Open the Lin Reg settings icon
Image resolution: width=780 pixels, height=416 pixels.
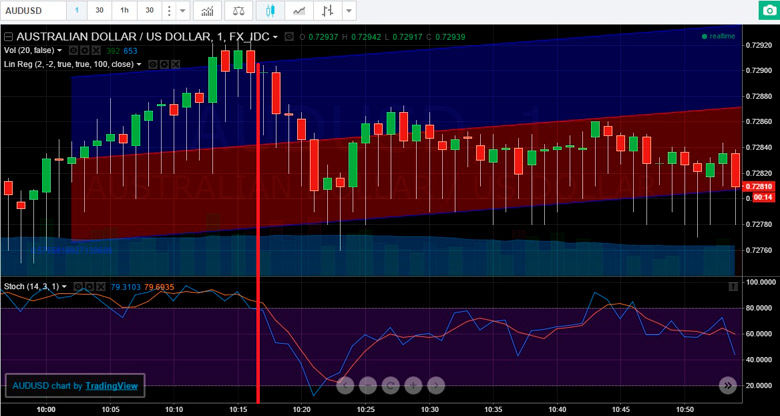pyautogui.click(x=165, y=65)
